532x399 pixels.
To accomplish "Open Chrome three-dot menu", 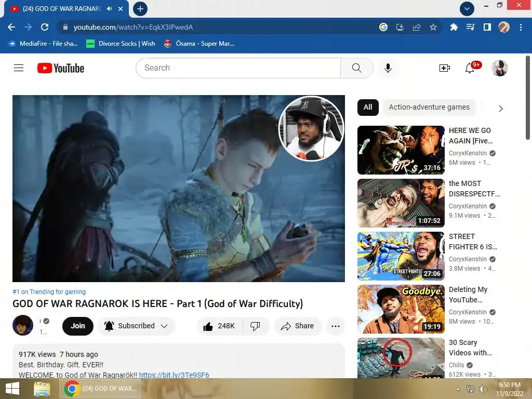I will (x=521, y=27).
